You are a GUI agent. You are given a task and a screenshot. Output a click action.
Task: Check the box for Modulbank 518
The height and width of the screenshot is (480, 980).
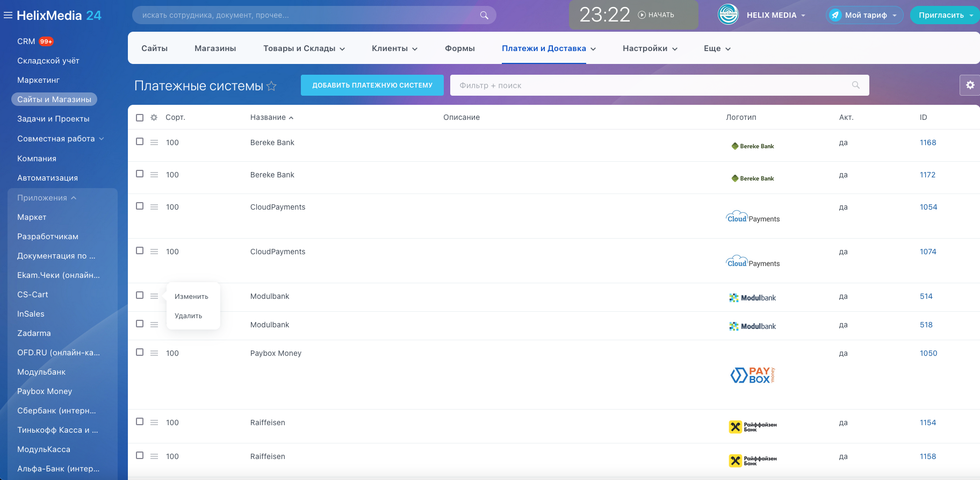[x=140, y=324]
